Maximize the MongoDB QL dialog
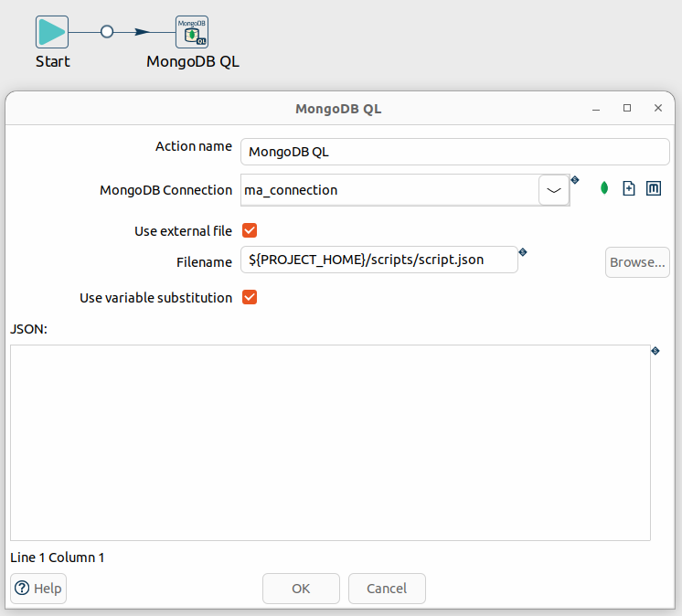Viewport: 682px width, 616px height. tap(627, 108)
